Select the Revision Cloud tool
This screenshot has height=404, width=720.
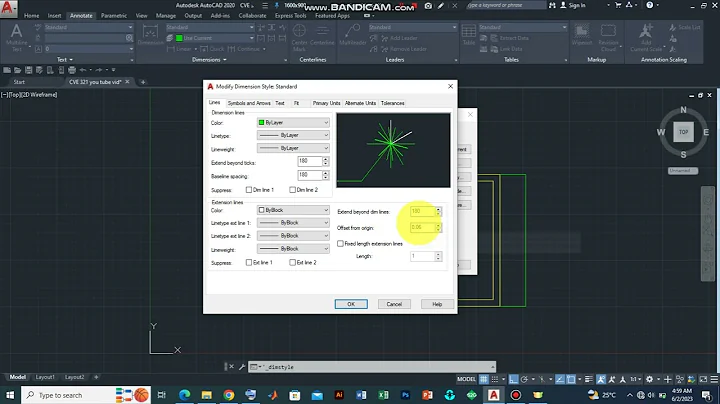pyautogui.click(x=608, y=31)
